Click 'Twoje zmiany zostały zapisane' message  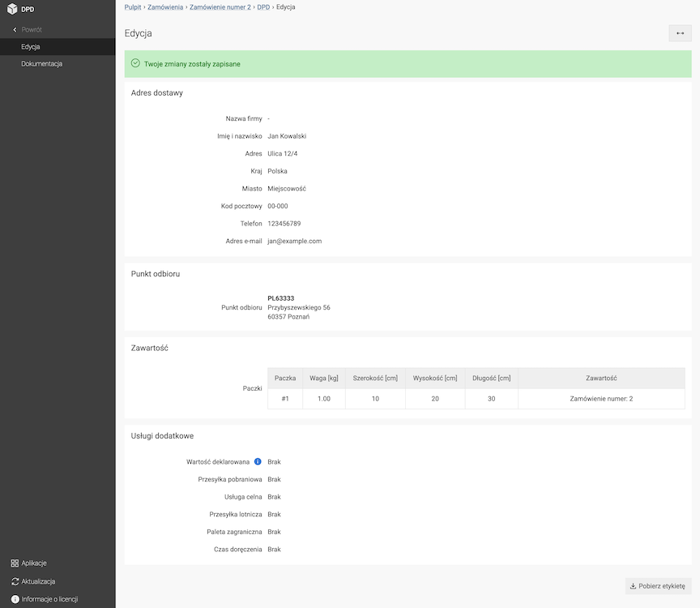pyautogui.click(x=192, y=64)
